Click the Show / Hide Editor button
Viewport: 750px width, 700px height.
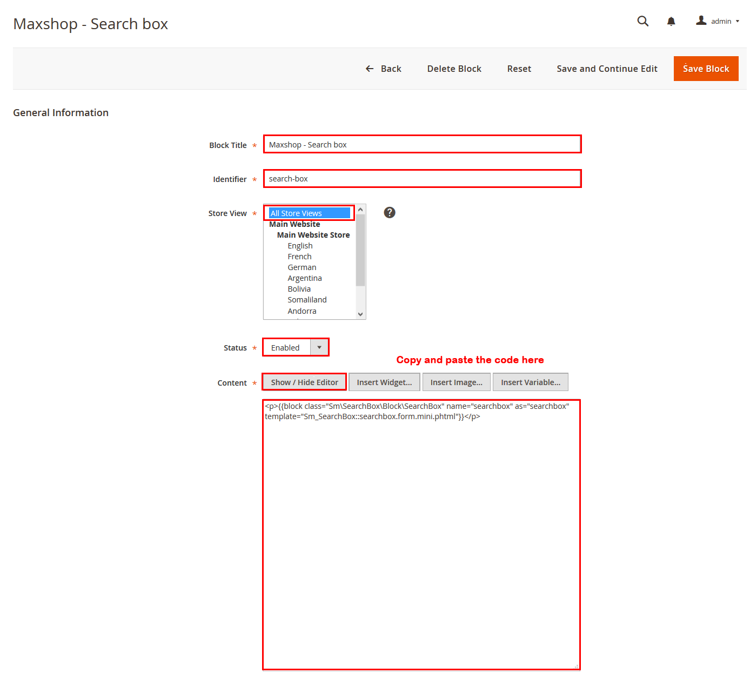coord(304,382)
